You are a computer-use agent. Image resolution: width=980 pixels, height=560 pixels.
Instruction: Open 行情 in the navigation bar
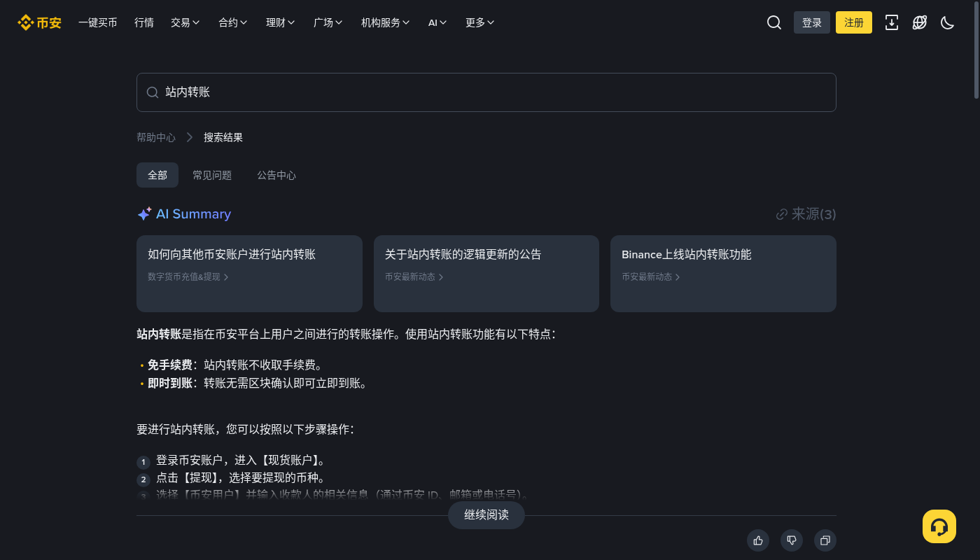pos(144,22)
